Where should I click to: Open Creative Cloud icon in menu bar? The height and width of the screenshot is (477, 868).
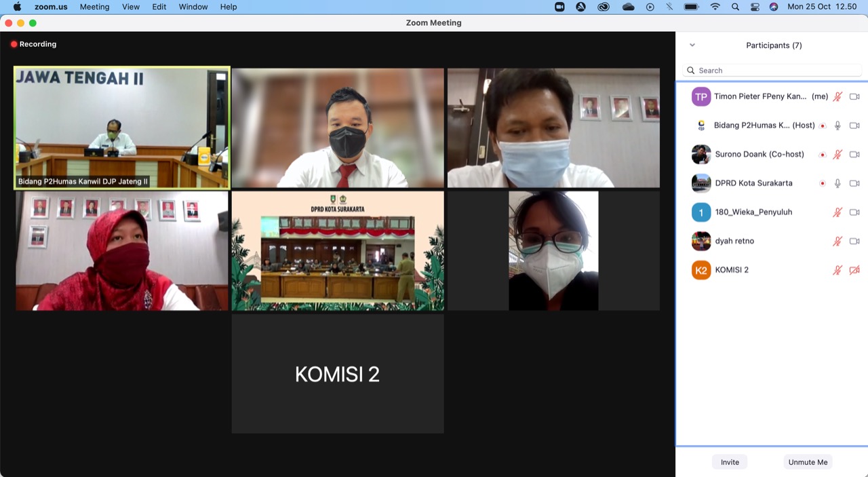(604, 7)
